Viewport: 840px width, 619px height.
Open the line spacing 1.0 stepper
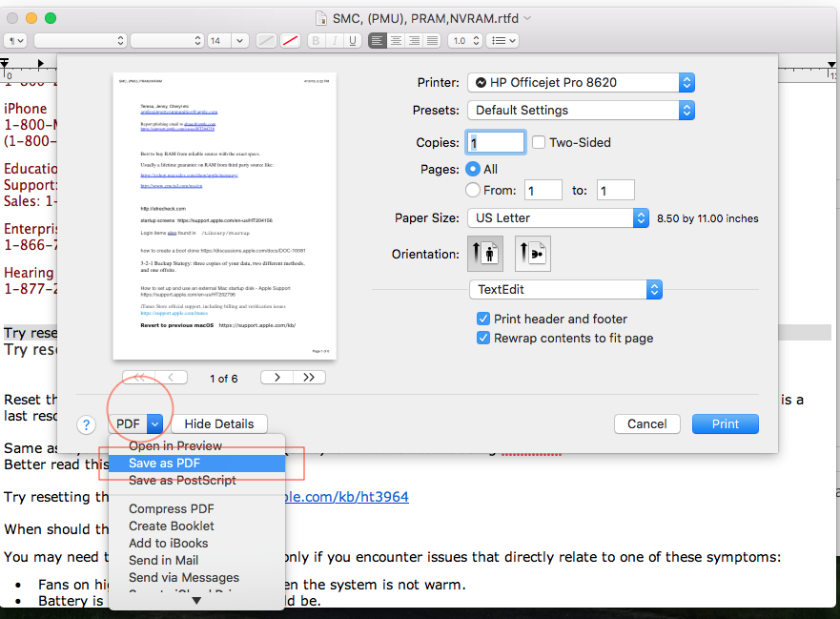click(465, 41)
